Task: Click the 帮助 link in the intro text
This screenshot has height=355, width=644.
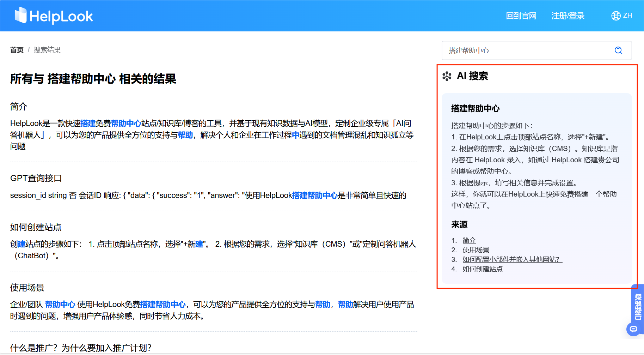Action: (x=185, y=135)
